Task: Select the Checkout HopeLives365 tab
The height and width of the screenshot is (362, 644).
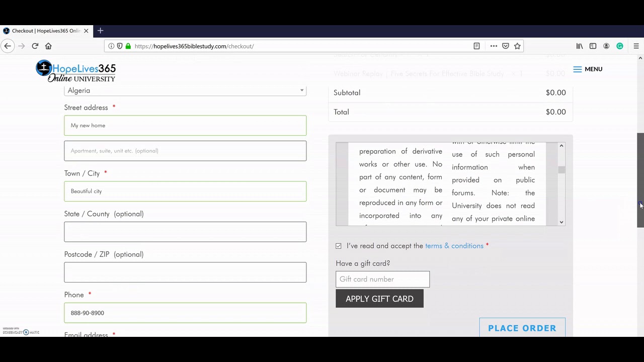Action: click(x=46, y=31)
